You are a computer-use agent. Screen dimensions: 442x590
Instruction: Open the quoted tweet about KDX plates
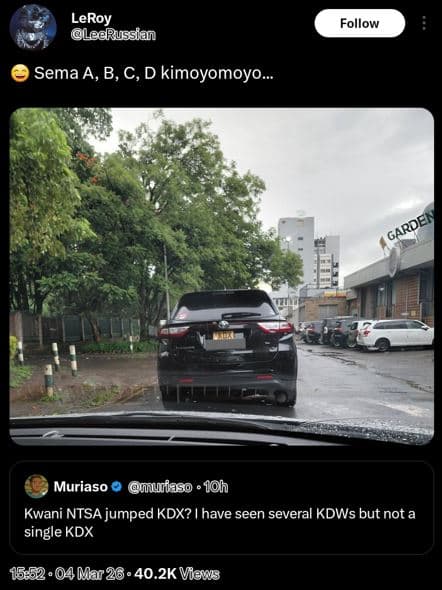[x=222, y=508]
